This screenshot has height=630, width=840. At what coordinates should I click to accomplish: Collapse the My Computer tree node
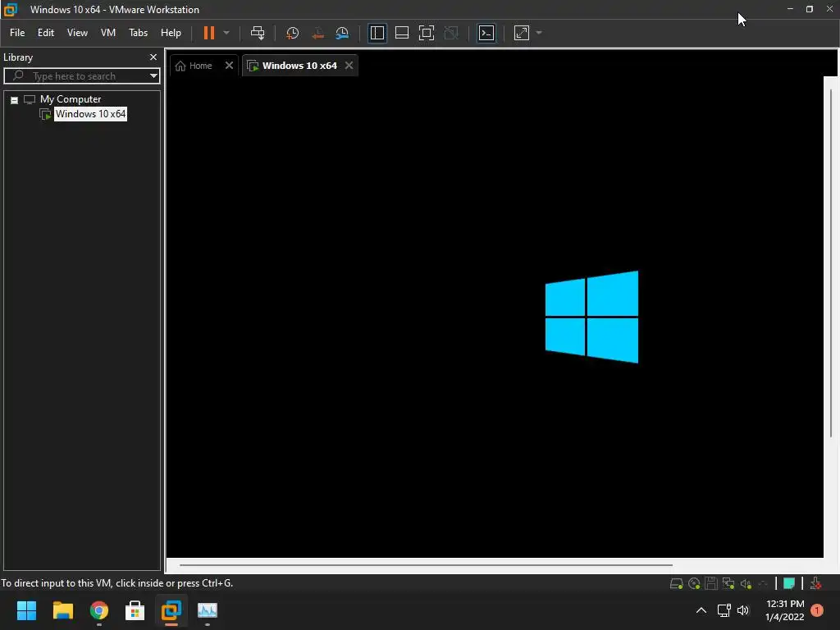coord(15,100)
